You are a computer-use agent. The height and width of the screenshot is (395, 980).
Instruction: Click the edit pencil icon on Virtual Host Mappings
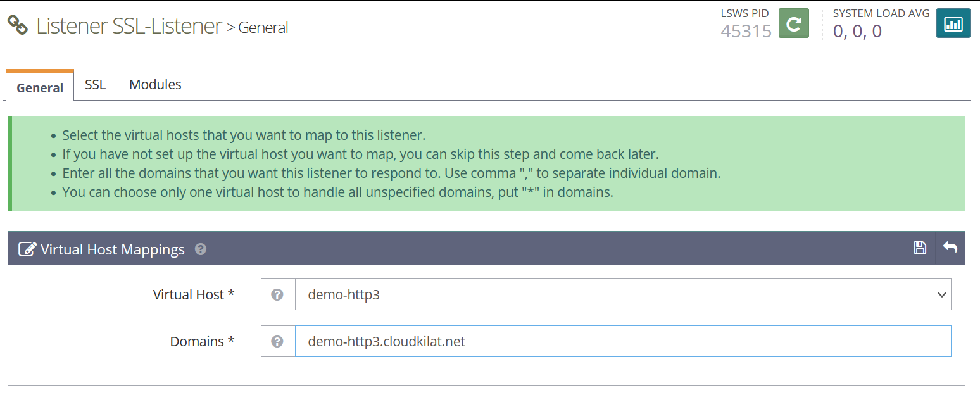27,249
